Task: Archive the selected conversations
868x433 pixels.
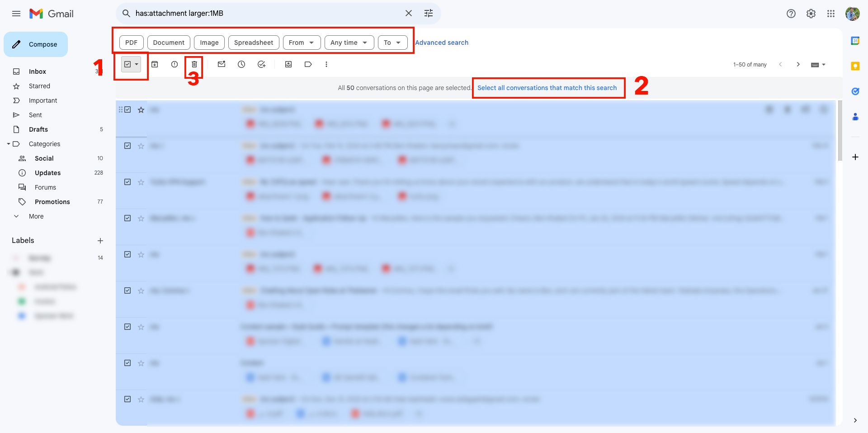Action: click(x=155, y=64)
